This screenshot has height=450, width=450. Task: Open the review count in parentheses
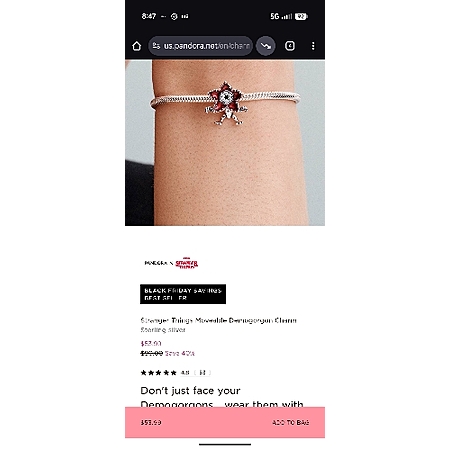pyautogui.click(x=203, y=373)
